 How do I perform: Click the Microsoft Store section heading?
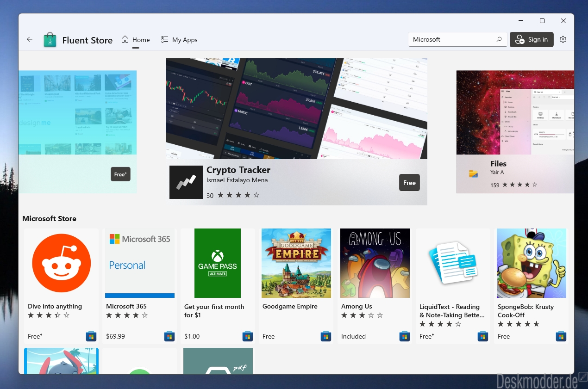coord(49,218)
